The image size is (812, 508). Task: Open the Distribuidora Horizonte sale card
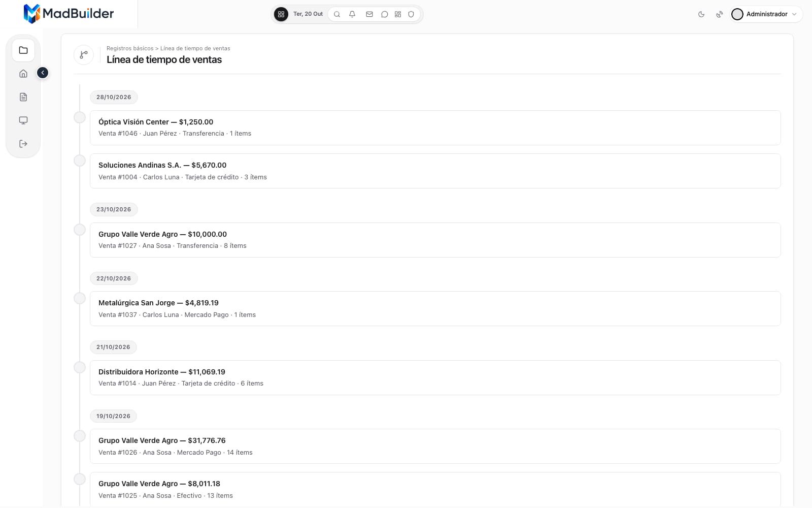point(435,377)
